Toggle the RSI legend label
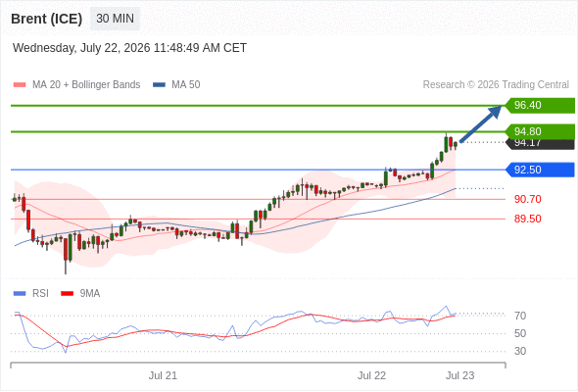This screenshot has height=392, width=578. click(40, 294)
